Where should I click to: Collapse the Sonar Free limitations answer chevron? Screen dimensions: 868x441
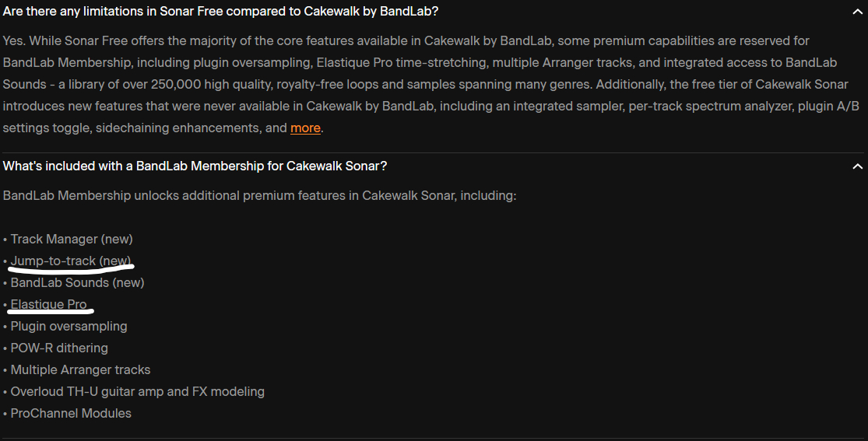(857, 12)
